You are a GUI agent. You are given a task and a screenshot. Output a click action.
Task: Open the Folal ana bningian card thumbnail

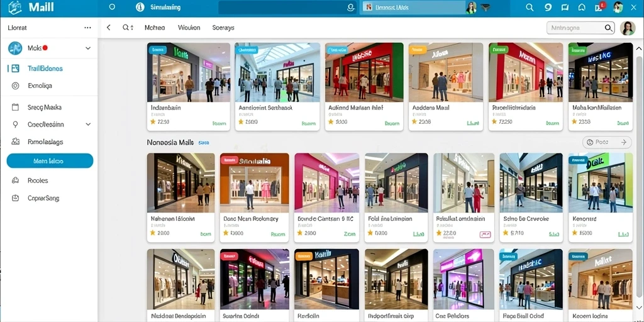tap(396, 183)
